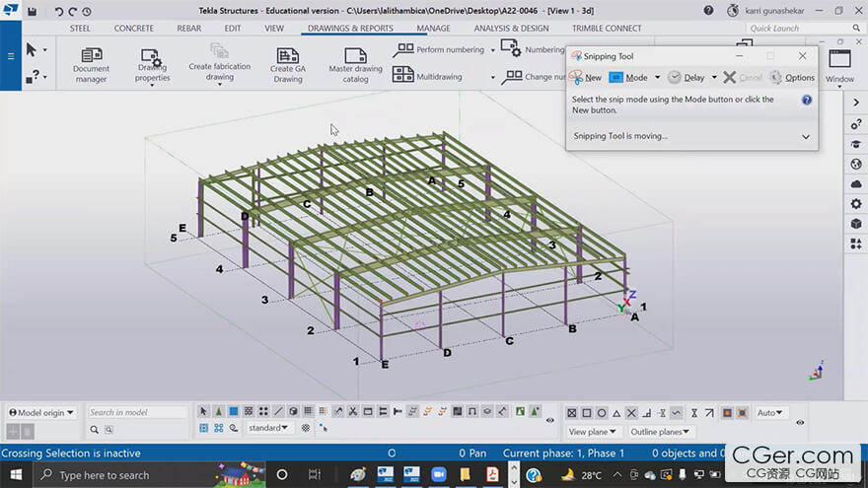Switch to the STEEL ribbon tab
Viewport: 868px width, 488px height.
coord(80,29)
